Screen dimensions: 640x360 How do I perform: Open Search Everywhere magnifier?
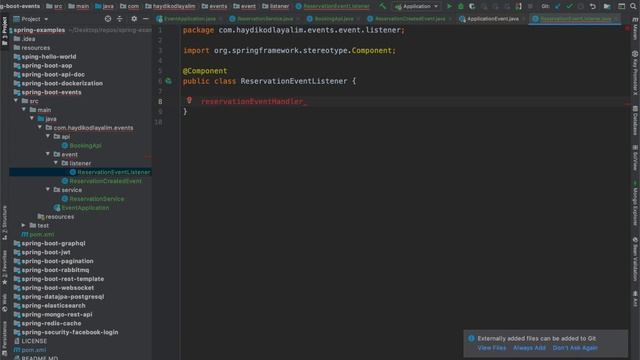(633, 6)
